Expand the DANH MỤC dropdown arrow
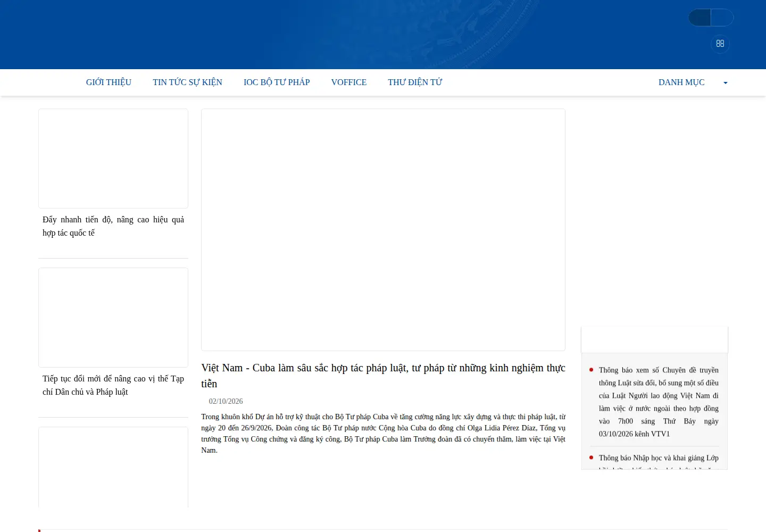The image size is (766, 532). [725, 83]
